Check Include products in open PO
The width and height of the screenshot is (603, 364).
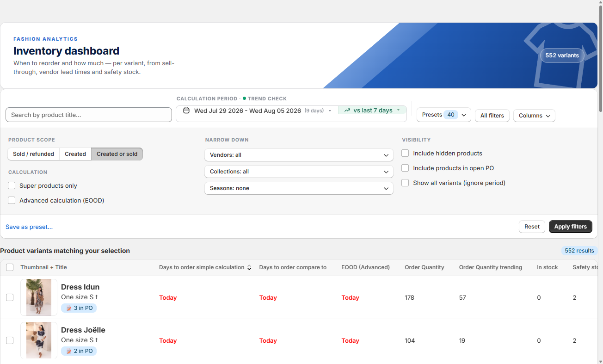[x=405, y=168]
